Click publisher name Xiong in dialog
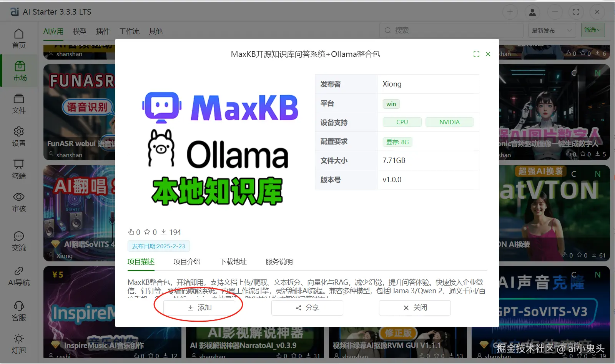The height and width of the screenshot is (364, 615). click(x=392, y=84)
